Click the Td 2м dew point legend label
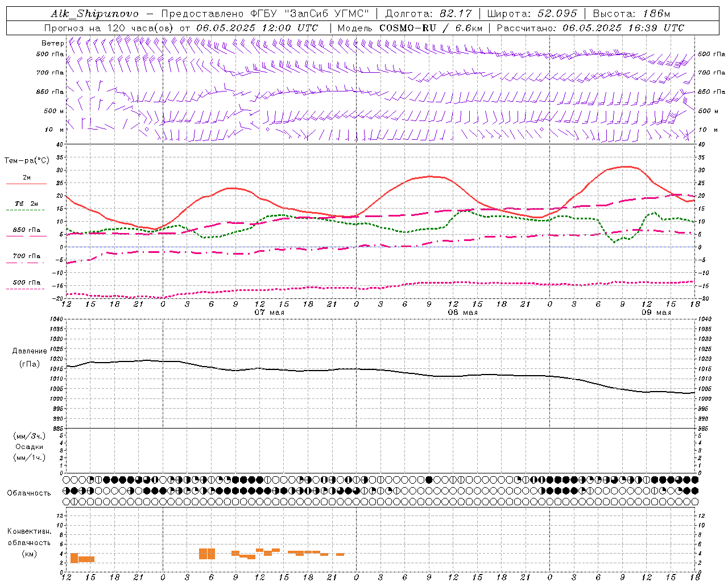 [x=27, y=203]
